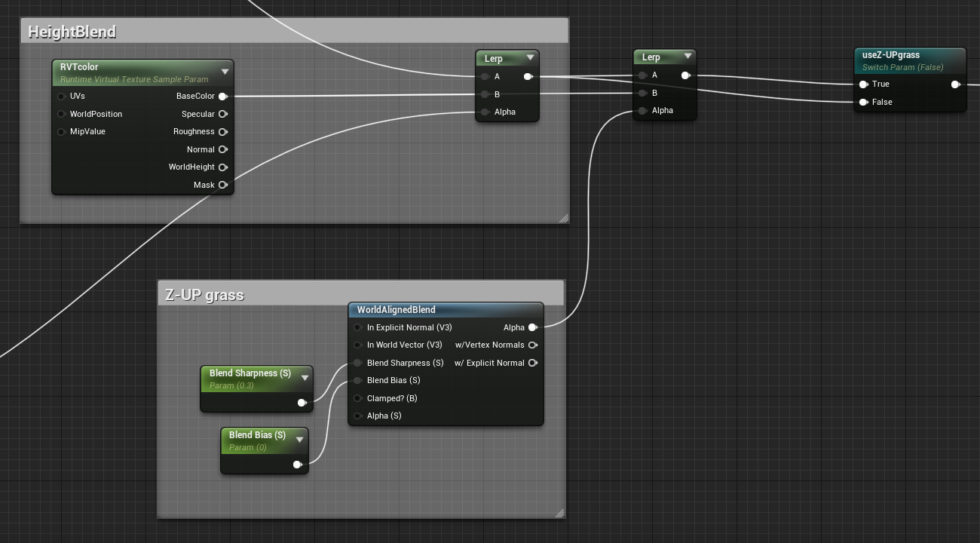Click the WorldPosition input pin on RVTcolor
The height and width of the screenshot is (543, 980).
coord(62,114)
